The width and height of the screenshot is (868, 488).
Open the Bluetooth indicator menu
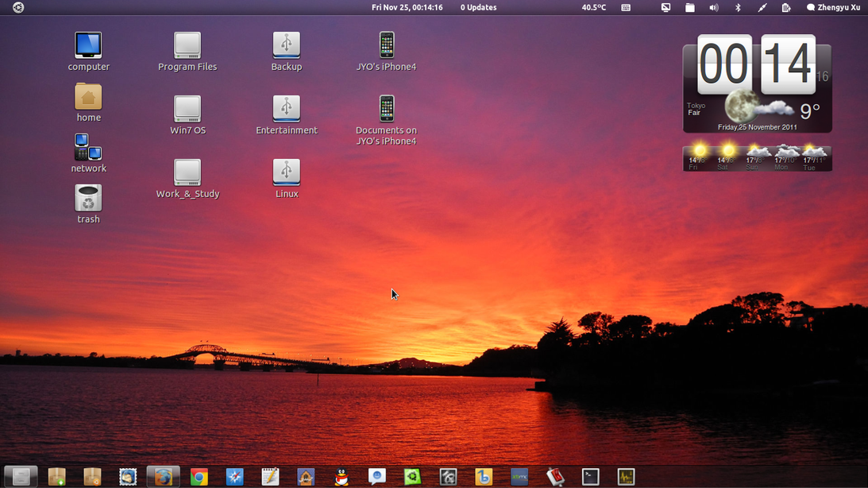click(x=738, y=7)
